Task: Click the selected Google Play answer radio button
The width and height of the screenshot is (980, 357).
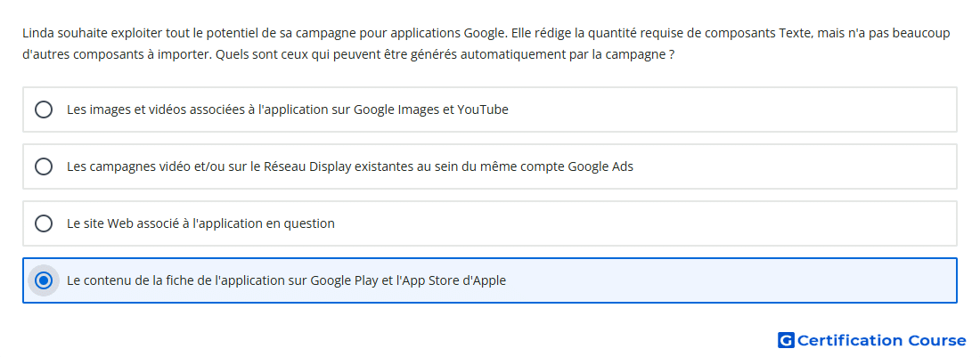Action: [x=44, y=280]
